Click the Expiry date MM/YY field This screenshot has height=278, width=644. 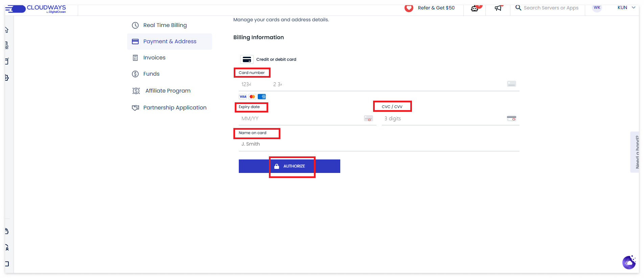click(x=307, y=119)
